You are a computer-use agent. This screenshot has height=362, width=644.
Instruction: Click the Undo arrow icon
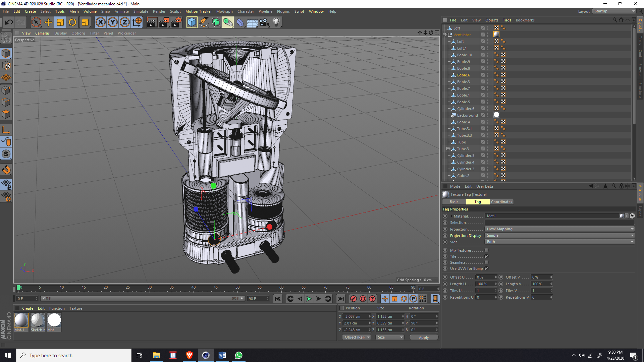click(9, 22)
